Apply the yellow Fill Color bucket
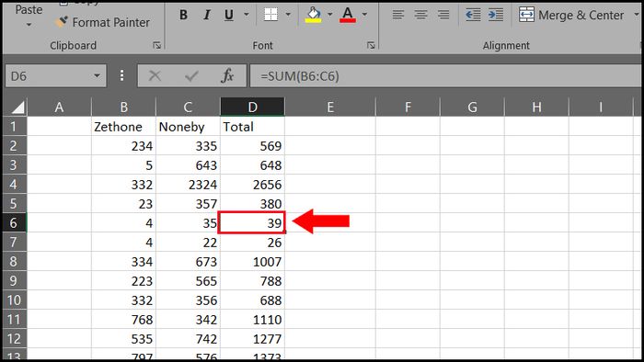 coord(314,15)
